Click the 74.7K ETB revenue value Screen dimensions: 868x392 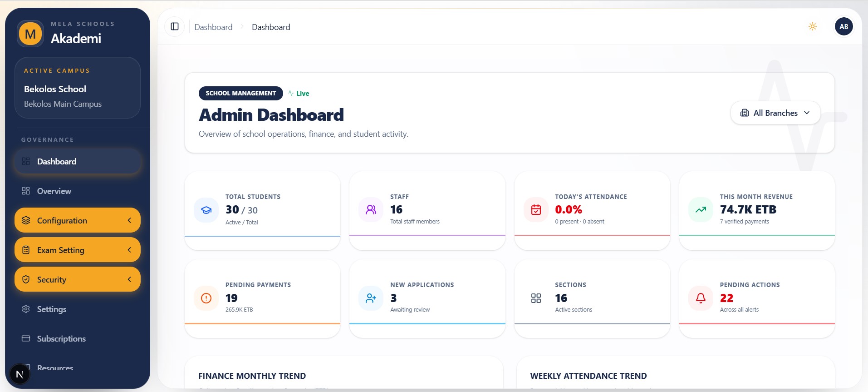[748, 209]
